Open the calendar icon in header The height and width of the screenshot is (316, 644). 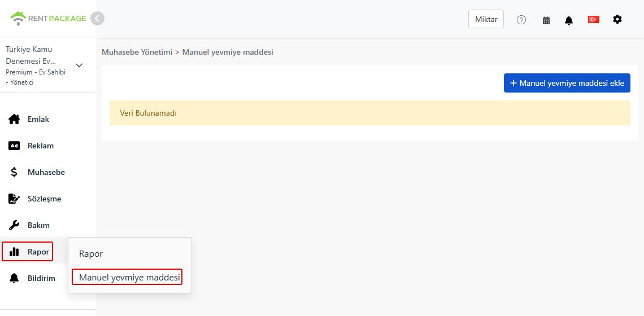pos(546,20)
